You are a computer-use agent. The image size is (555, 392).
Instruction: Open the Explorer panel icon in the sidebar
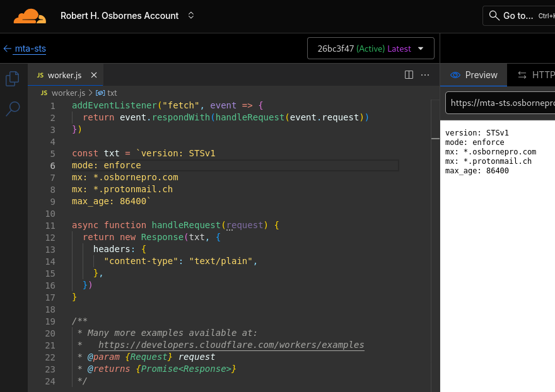[x=12, y=78]
